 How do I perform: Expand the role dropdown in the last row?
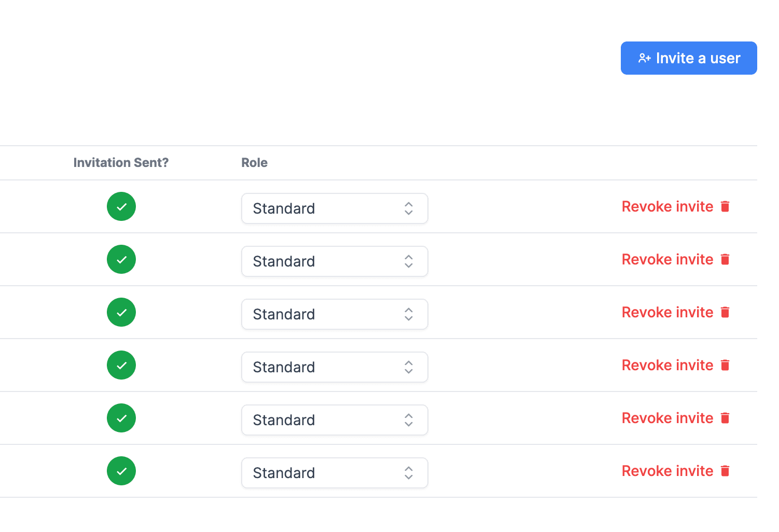point(335,473)
